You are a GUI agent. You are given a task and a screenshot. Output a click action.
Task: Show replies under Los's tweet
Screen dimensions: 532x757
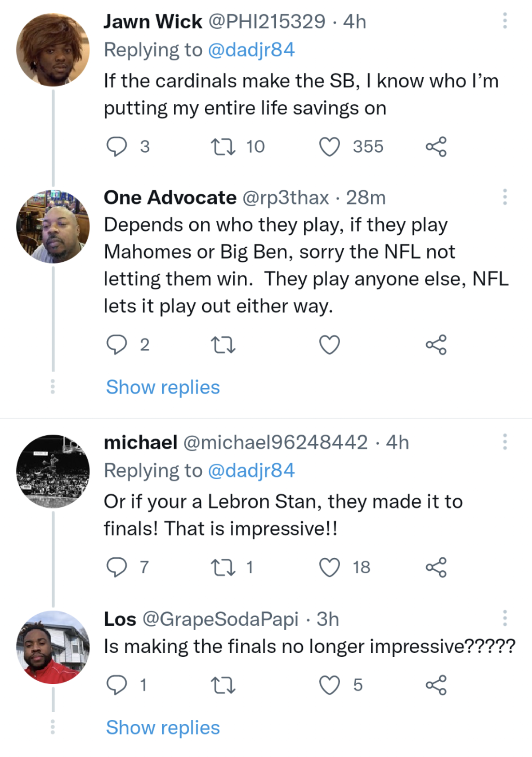pyautogui.click(x=163, y=728)
